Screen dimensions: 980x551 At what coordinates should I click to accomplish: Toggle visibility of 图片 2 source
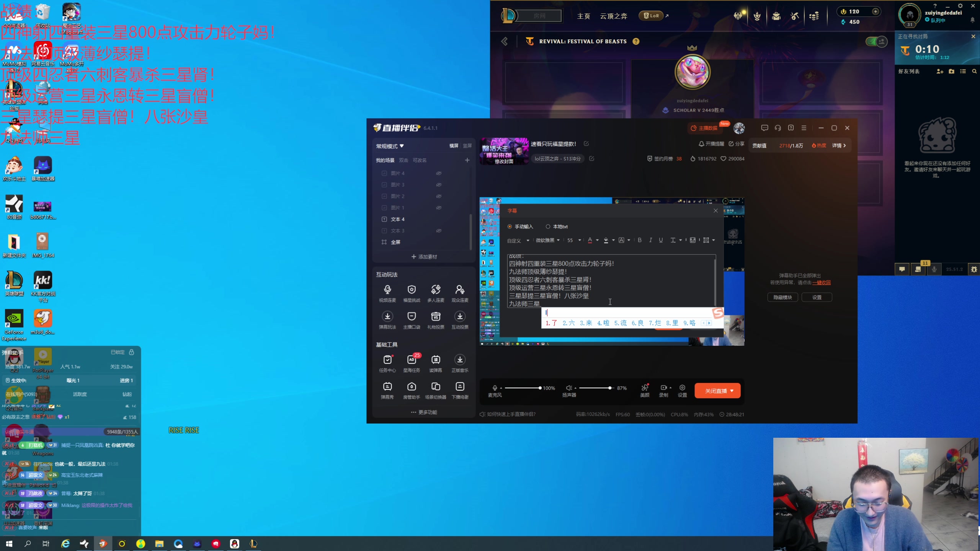(439, 196)
